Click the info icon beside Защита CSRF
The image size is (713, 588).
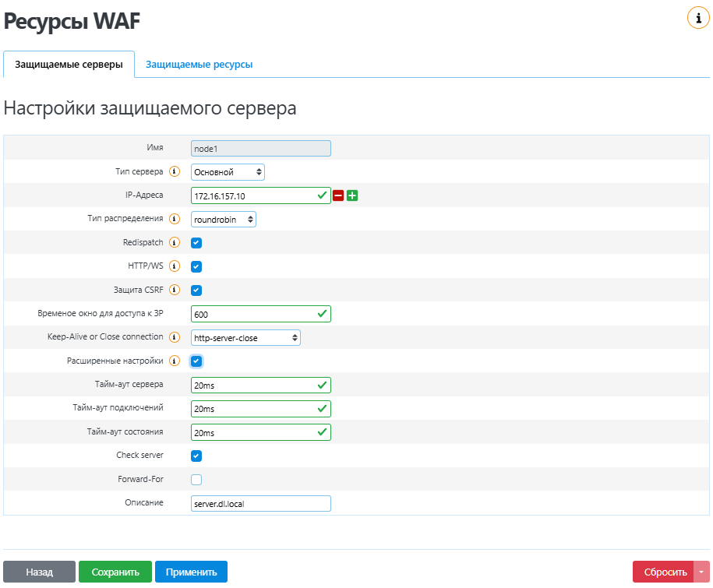(175, 290)
